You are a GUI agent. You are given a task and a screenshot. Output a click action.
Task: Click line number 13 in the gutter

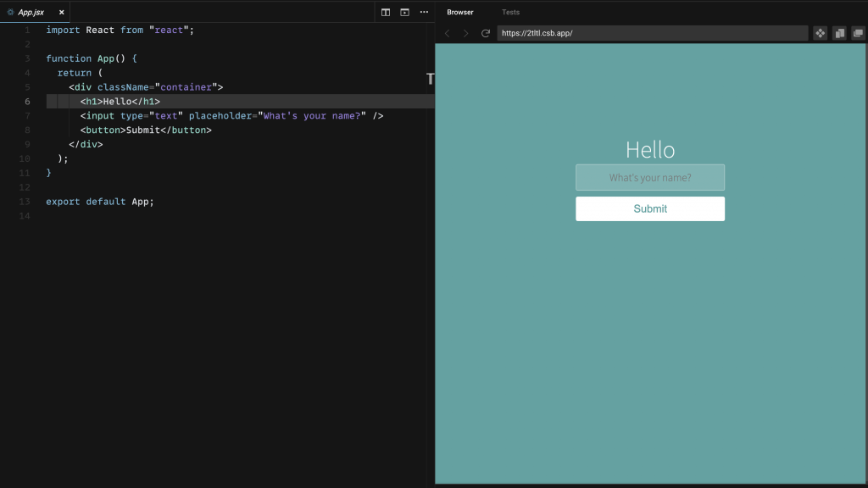tap(25, 202)
